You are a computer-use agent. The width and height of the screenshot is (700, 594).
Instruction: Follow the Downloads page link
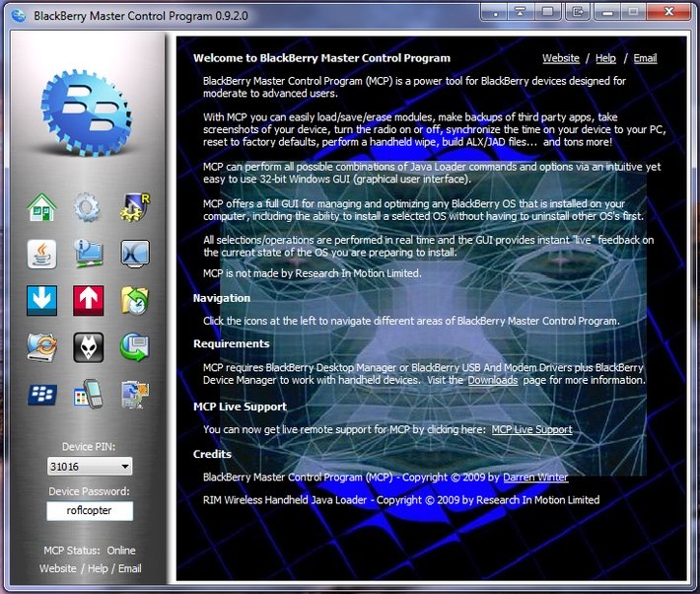click(493, 380)
